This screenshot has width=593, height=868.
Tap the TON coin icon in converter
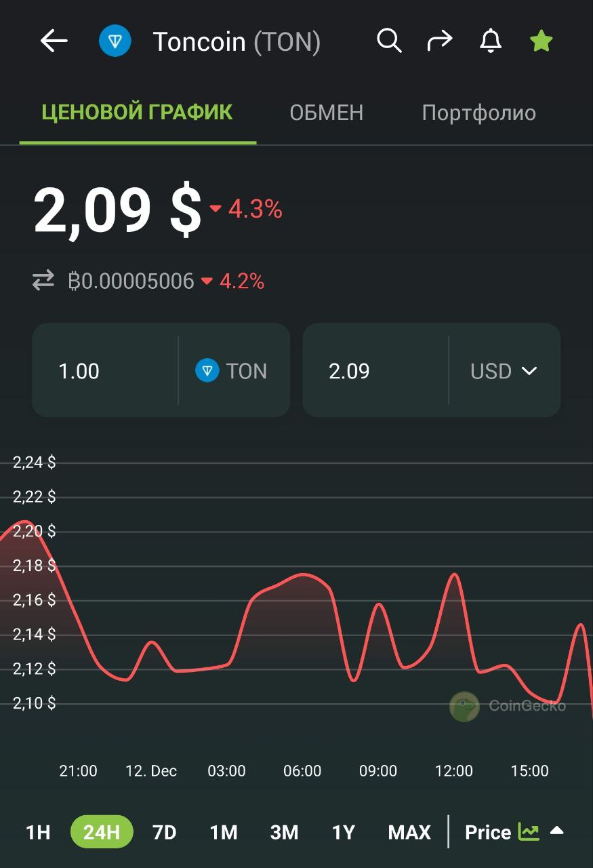click(x=207, y=371)
